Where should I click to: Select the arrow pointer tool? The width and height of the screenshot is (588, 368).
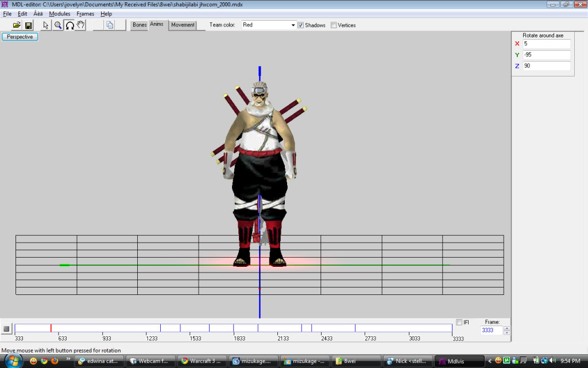(x=46, y=25)
